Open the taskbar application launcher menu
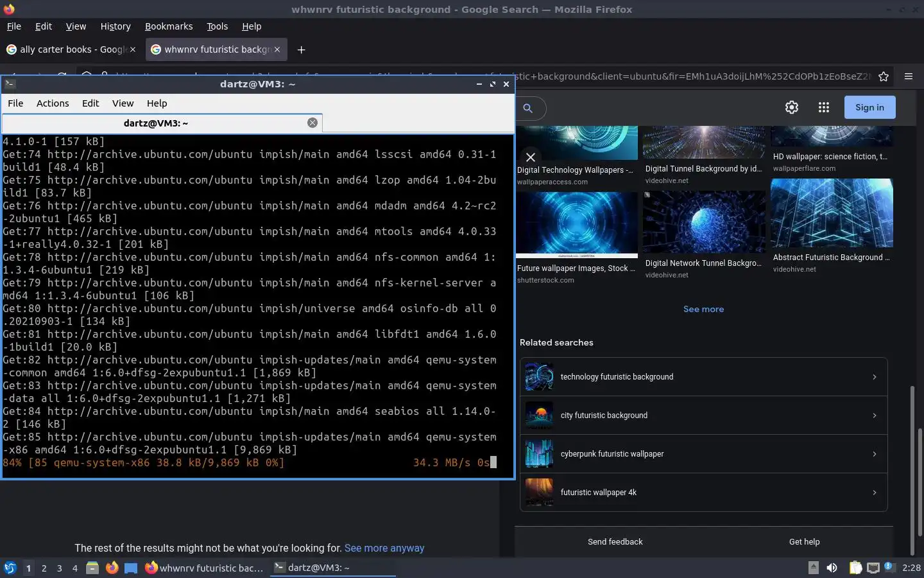 click(10, 568)
